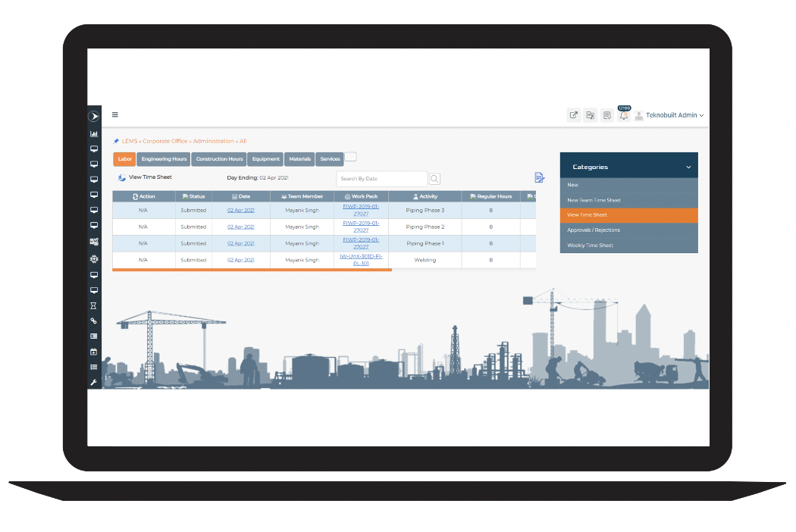Collapse the Categories panel chevron
The height and width of the screenshot is (532, 796).
pos(688,167)
